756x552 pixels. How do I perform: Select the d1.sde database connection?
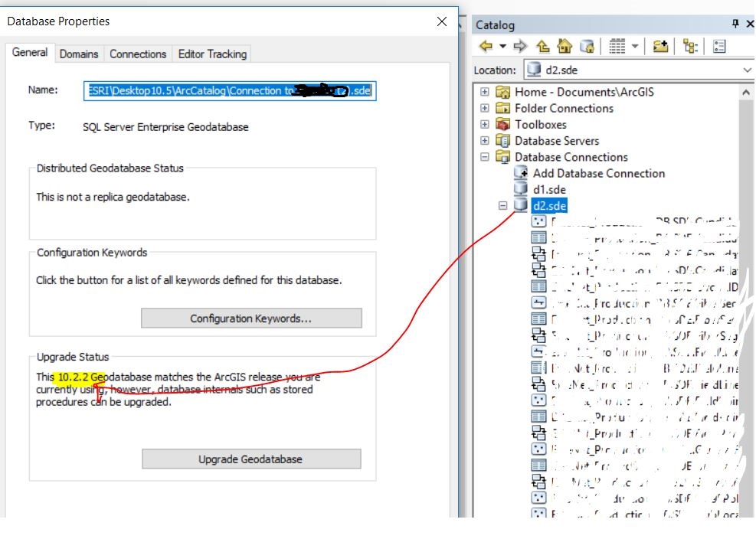pyautogui.click(x=549, y=189)
